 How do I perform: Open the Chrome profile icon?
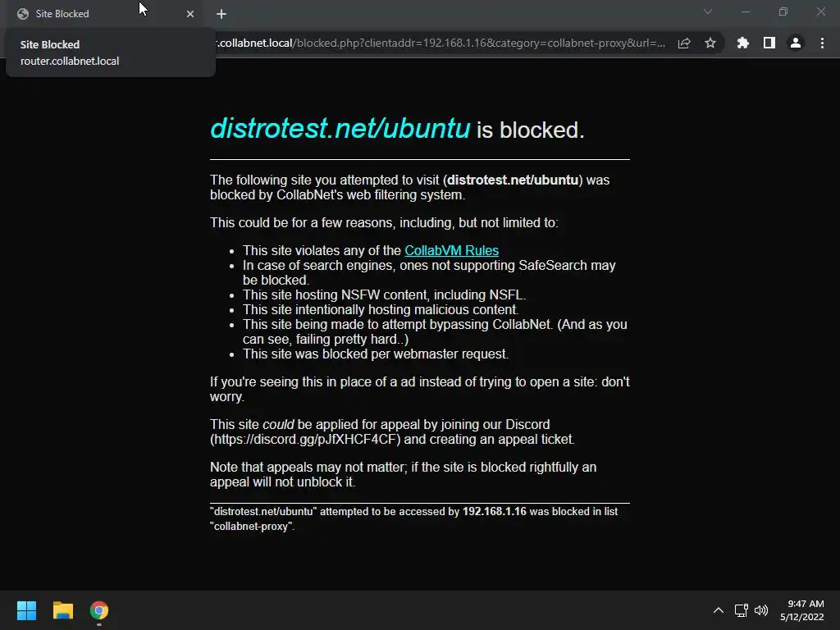[796, 43]
